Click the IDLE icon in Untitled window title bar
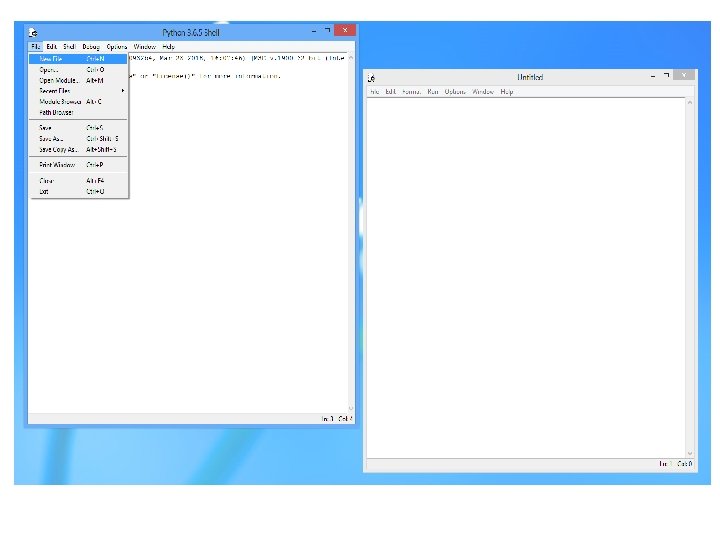The width and height of the screenshot is (720, 540). click(371, 78)
